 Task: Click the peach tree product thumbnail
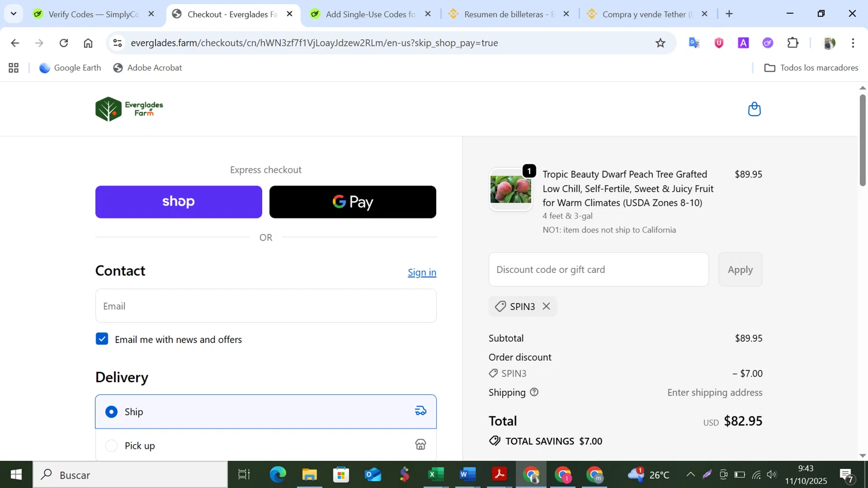[x=510, y=189]
